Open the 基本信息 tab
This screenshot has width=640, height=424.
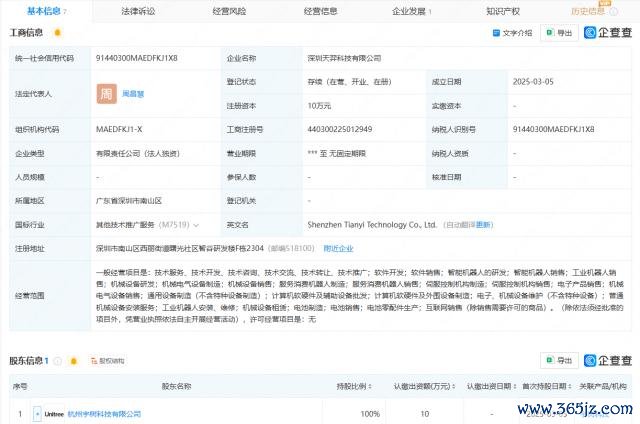click(43, 11)
